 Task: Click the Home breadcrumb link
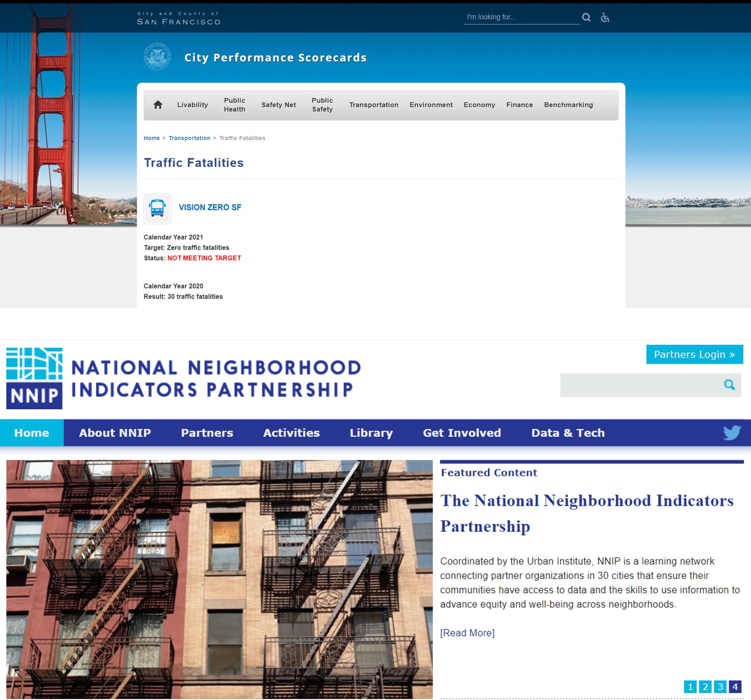(152, 138)
